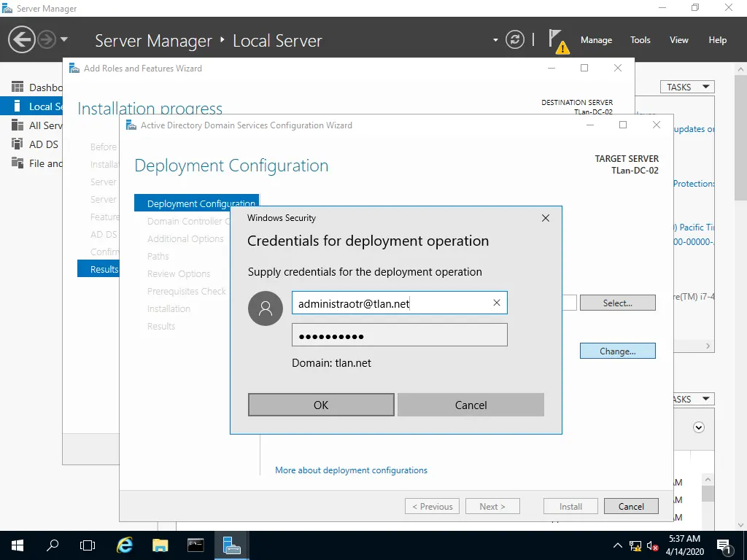Click the Server Manager vertical scrollbar thumb
Image resolution: width=747 pixels, height=560 pixels.
coord(740,138)
